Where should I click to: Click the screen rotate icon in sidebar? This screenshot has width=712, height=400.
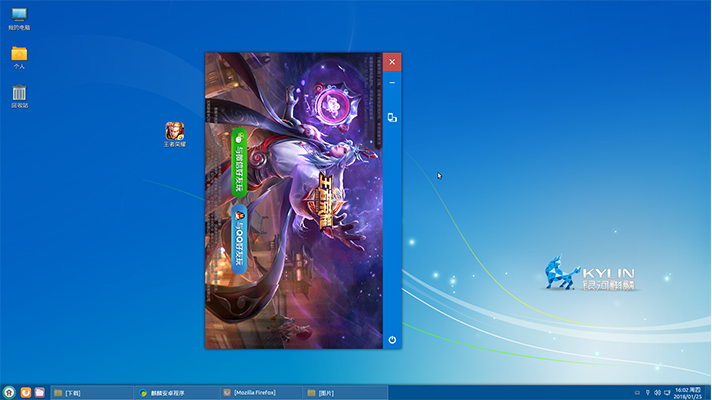(392, 118)
